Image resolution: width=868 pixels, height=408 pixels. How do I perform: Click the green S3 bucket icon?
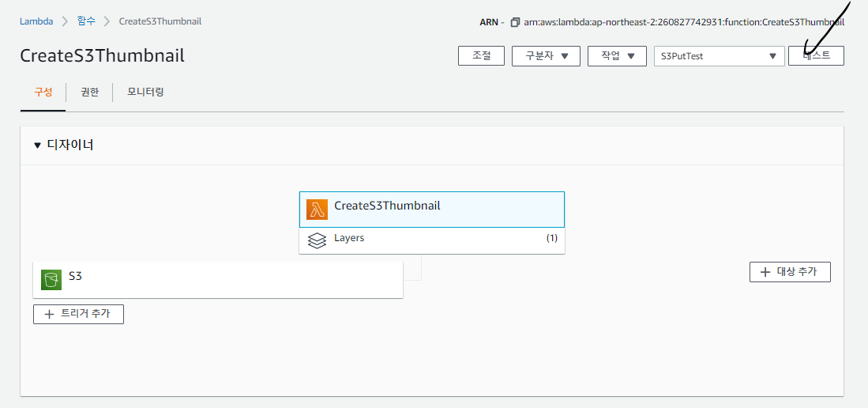pyautogui.click(x=51, y=279)
